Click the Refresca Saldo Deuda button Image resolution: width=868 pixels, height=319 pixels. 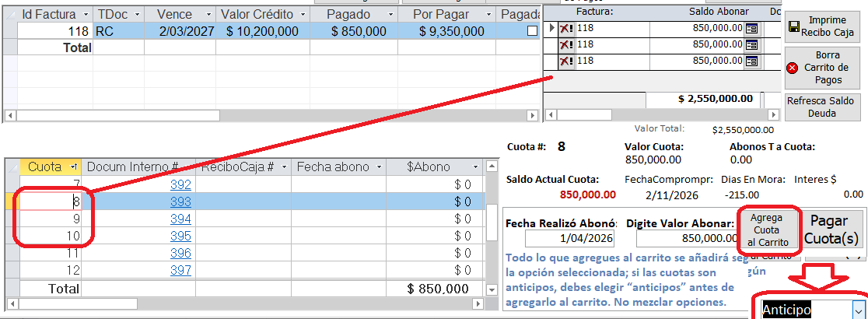pos(821,107)
